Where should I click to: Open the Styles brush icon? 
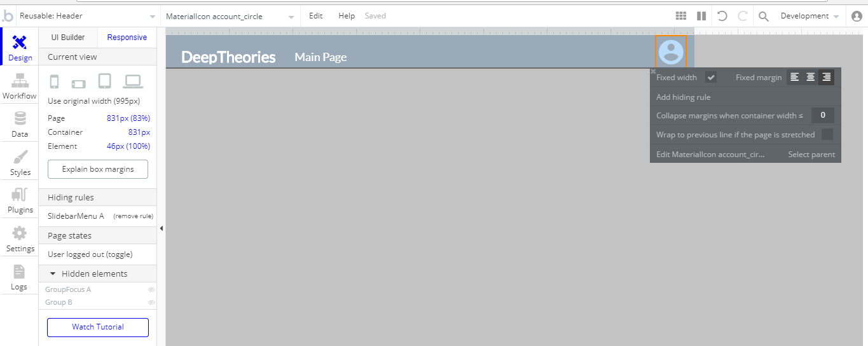[20, 157]
